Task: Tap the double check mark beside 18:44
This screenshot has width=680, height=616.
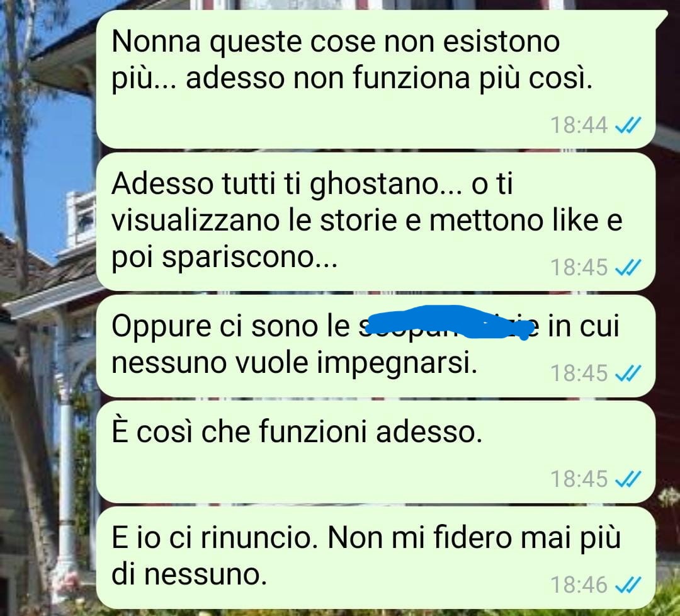Action: 628,125
